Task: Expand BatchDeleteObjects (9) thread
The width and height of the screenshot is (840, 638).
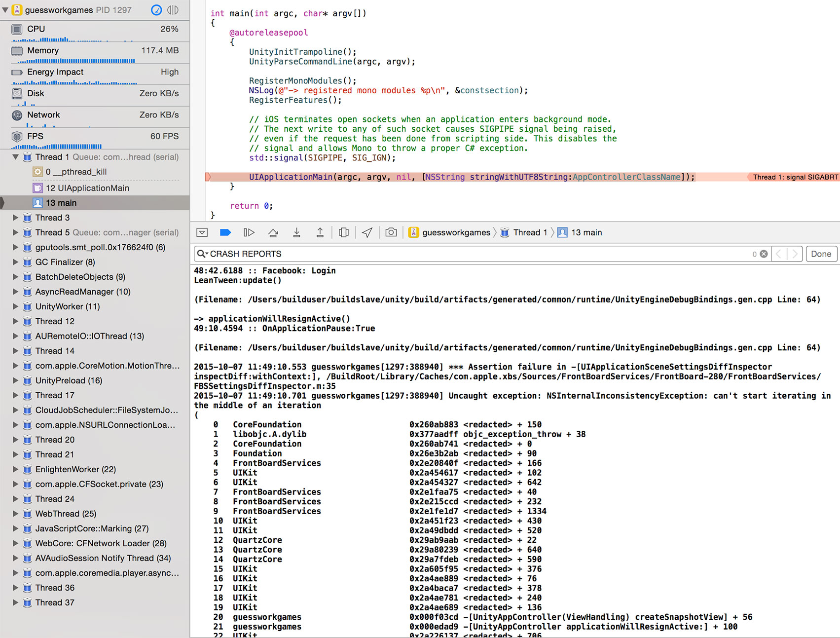Action: pos(15,277)
